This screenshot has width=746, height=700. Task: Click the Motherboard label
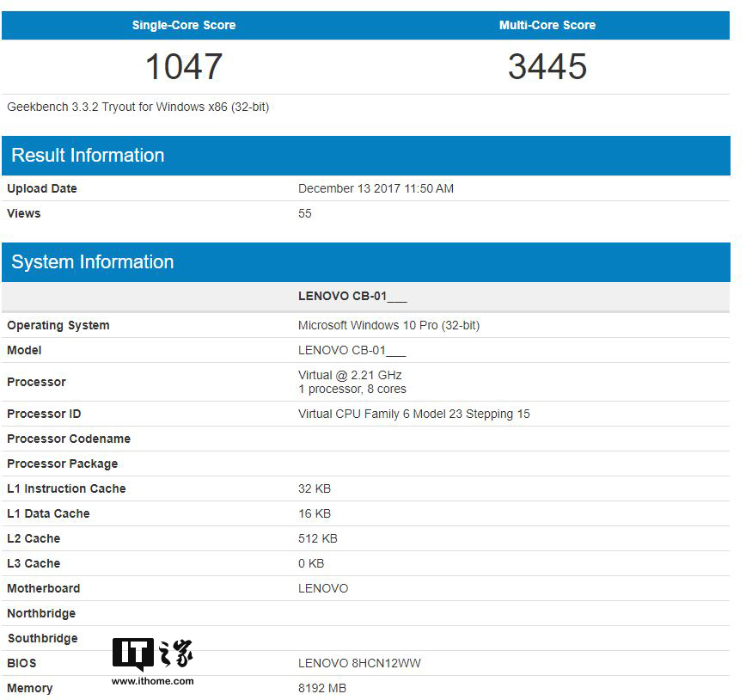point(43,588)
